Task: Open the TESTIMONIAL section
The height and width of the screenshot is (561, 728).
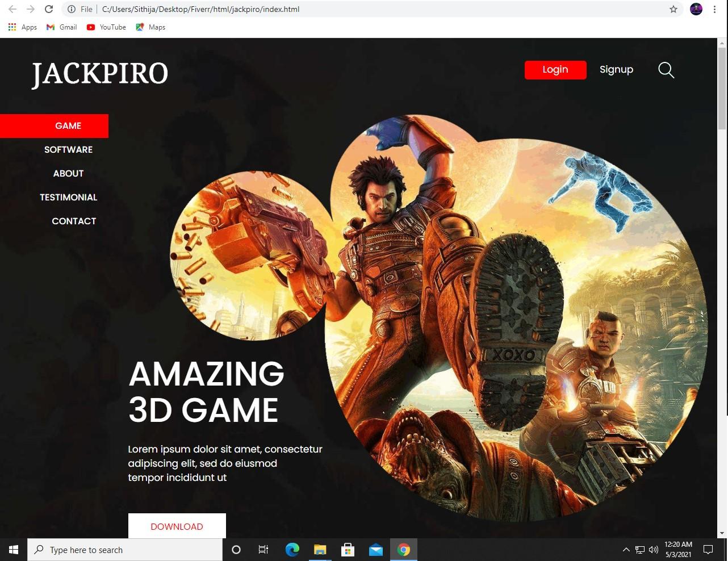Action: click(x=69, y=197)
